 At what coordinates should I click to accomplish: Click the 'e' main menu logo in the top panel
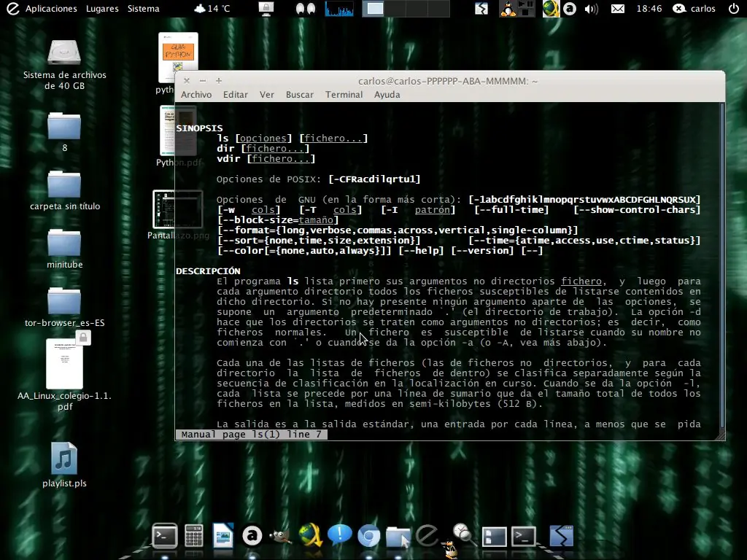13,9
